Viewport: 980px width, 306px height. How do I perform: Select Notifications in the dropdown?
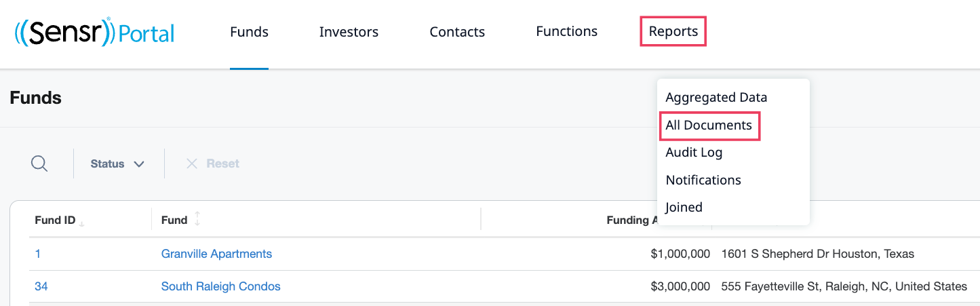(703, 180)
